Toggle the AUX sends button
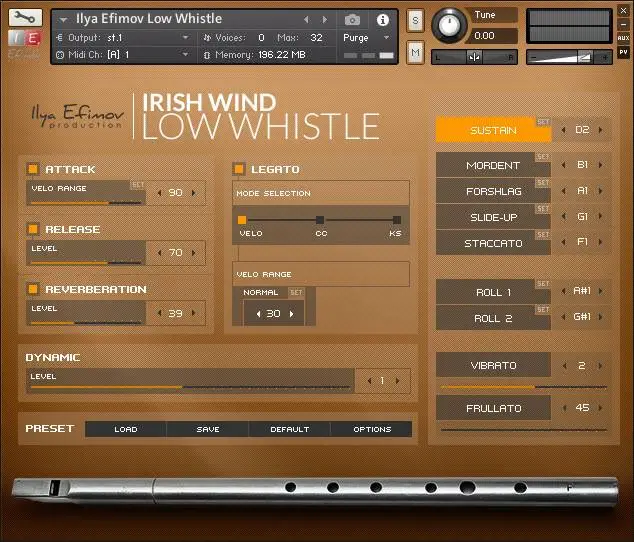The width and height of the screenshot is (634, 542). (623, 38)
